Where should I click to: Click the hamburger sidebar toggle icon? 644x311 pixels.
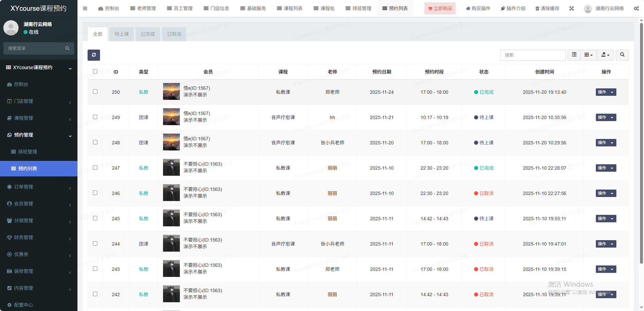tap(85, 8)
